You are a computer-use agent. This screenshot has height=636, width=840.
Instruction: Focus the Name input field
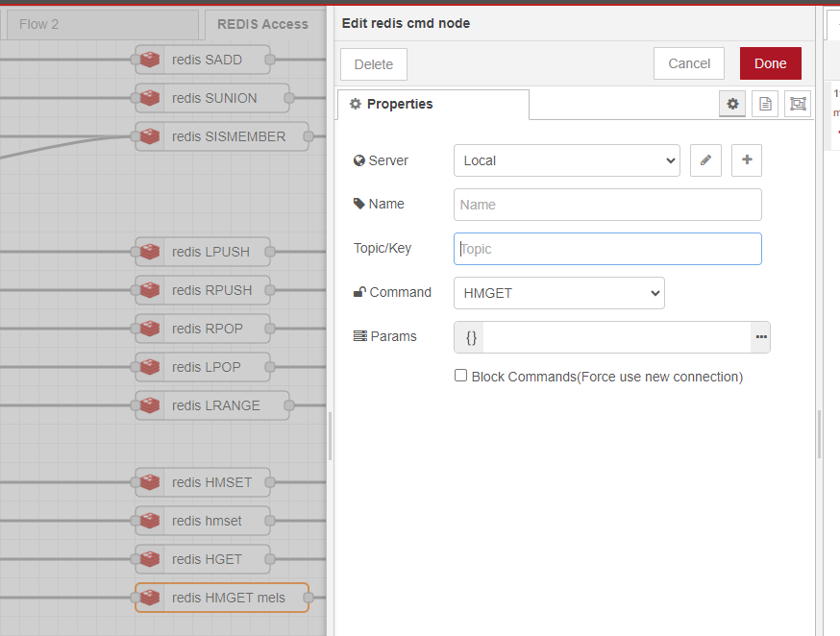[607, 205]
